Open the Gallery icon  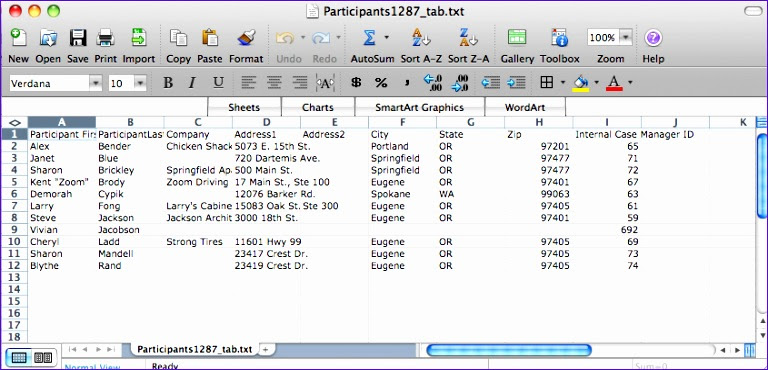tap(517, 38)
